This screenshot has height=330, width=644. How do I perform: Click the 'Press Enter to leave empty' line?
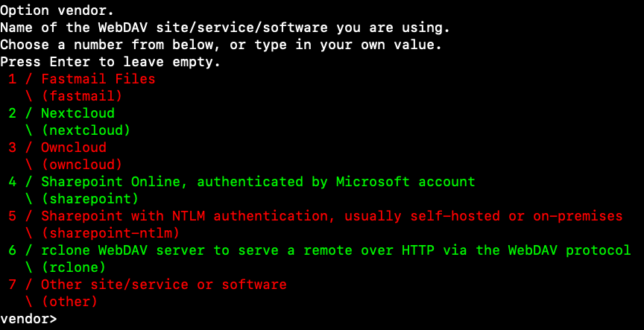[x=110, y=62]
